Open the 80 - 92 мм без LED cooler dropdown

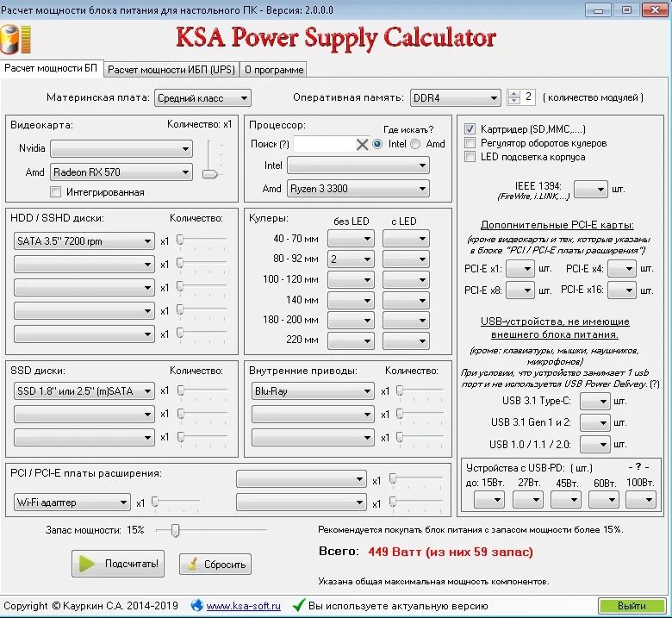[x=351, y=259]
